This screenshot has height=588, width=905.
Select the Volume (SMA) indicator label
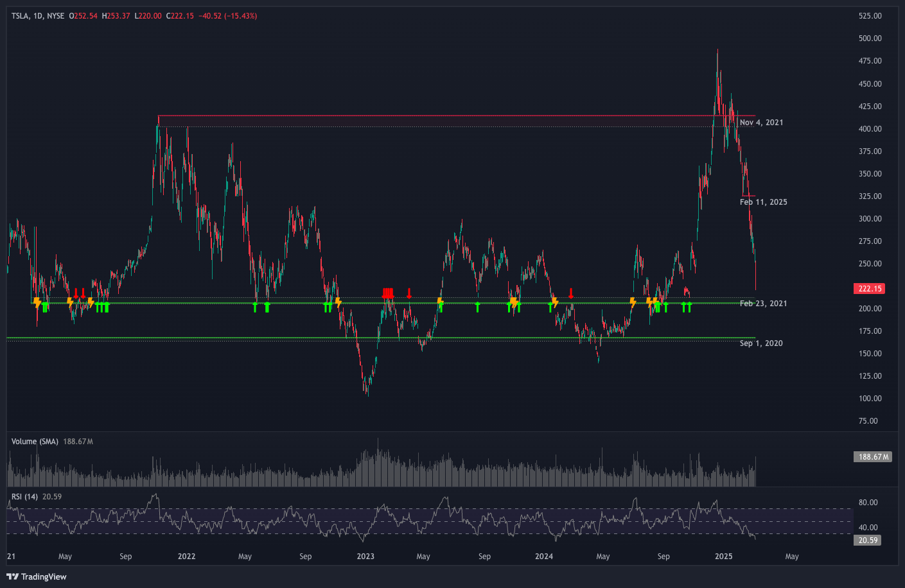point(35,442)
